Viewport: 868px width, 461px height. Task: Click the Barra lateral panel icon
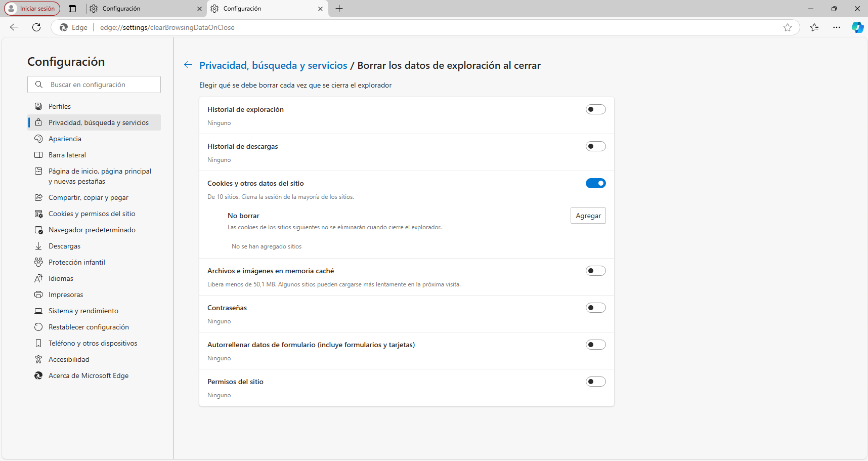coord(38,155)
